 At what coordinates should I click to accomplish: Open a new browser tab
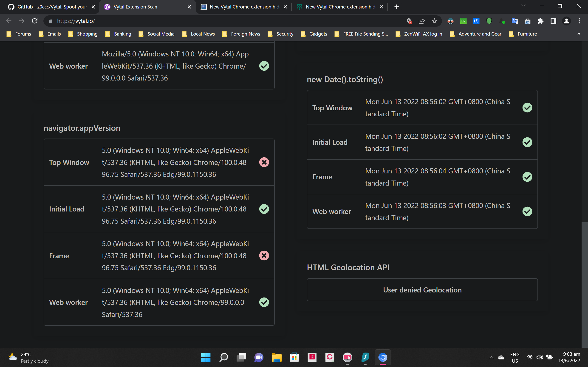click(x=396, y=7)
